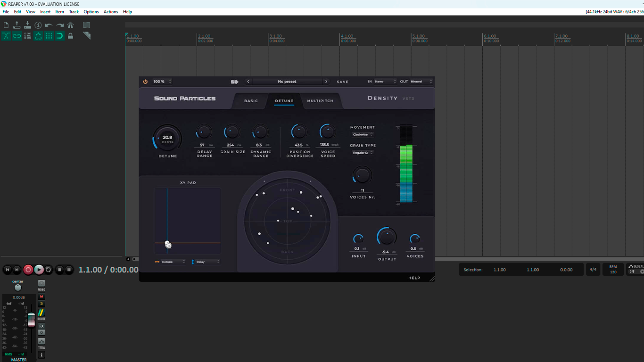The height and width of the screenshot is (362, 644).
Task: Click the Save project icon
Action: (27, 25)
